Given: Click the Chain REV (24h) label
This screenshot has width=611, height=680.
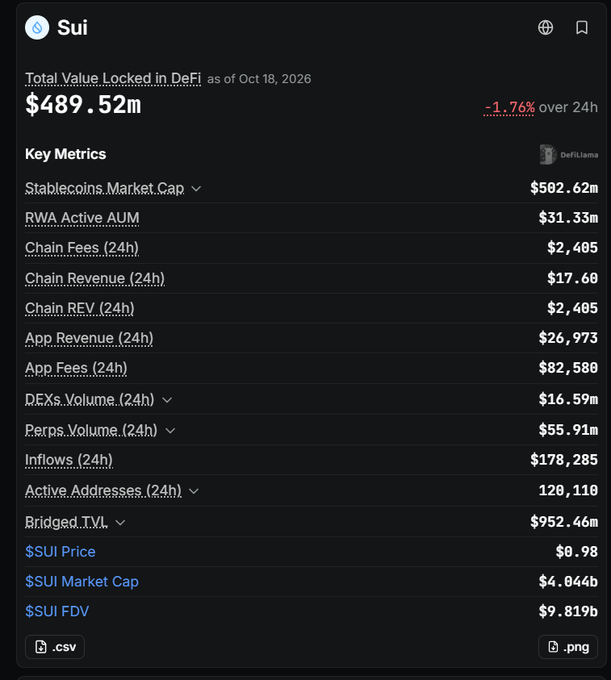Looking at the screenshot, I should coord(79,308).
